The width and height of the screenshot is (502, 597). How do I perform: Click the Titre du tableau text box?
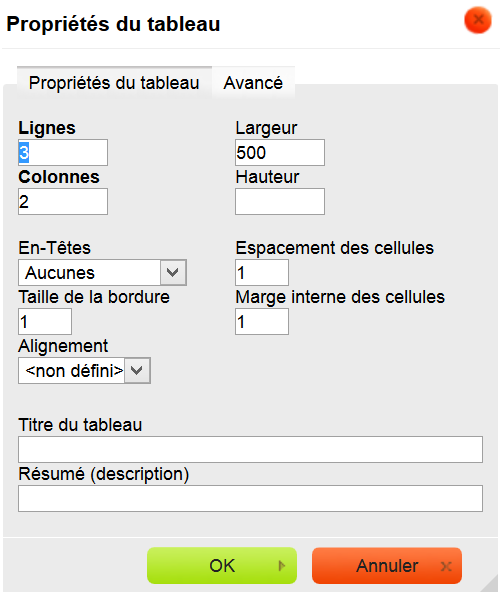click(x=250, y=450)
